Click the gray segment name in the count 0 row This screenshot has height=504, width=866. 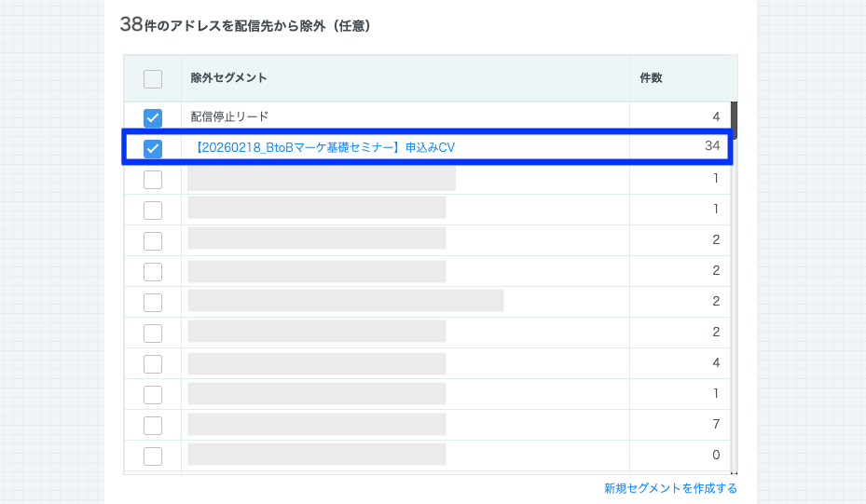tap(316, 456)
